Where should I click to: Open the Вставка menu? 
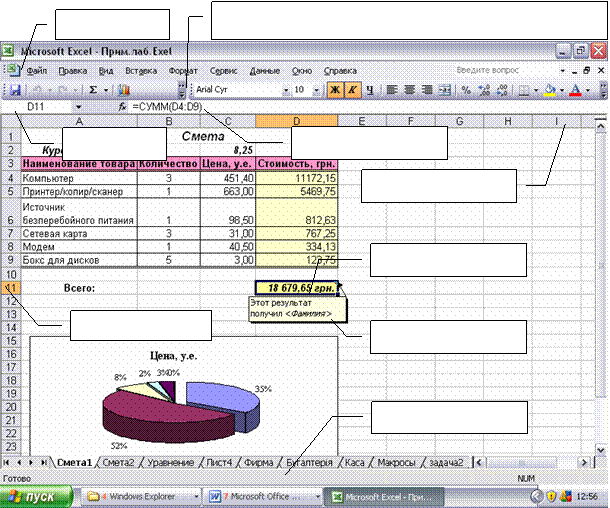pos(141,71)
